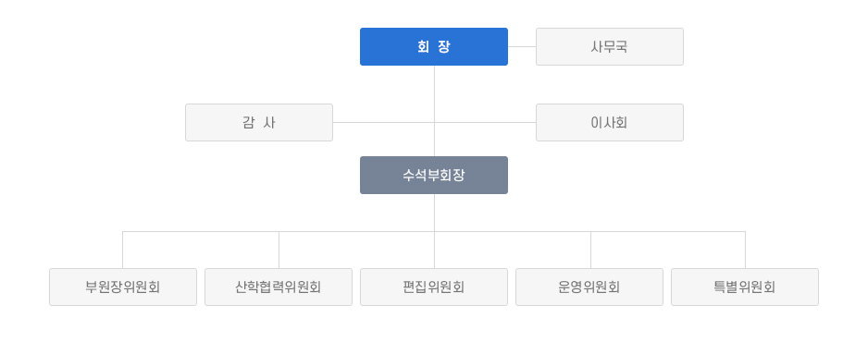The image size is (868, 342).
Task: Click the 부원장위원회 box
Action: click(x=123, y=287)
